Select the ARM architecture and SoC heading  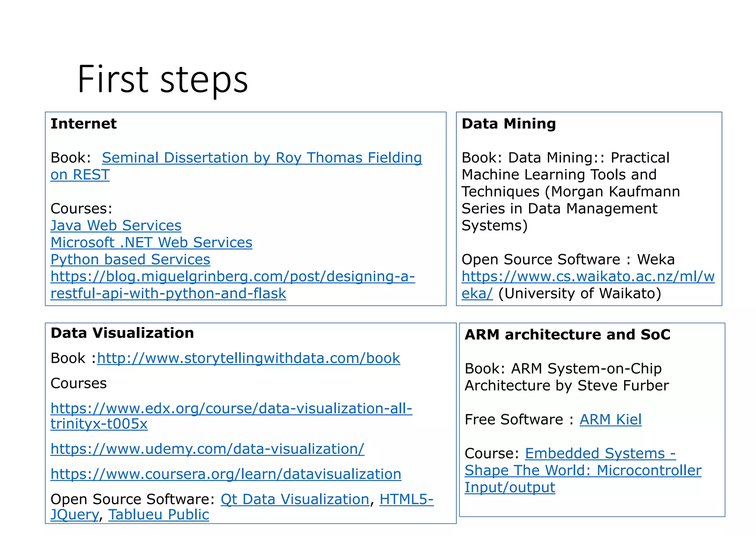567,334
